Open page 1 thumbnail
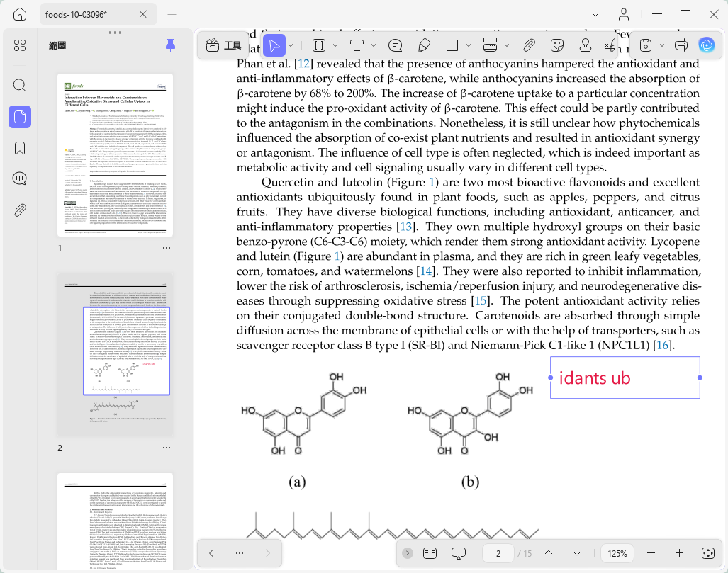 pos(115,155)
